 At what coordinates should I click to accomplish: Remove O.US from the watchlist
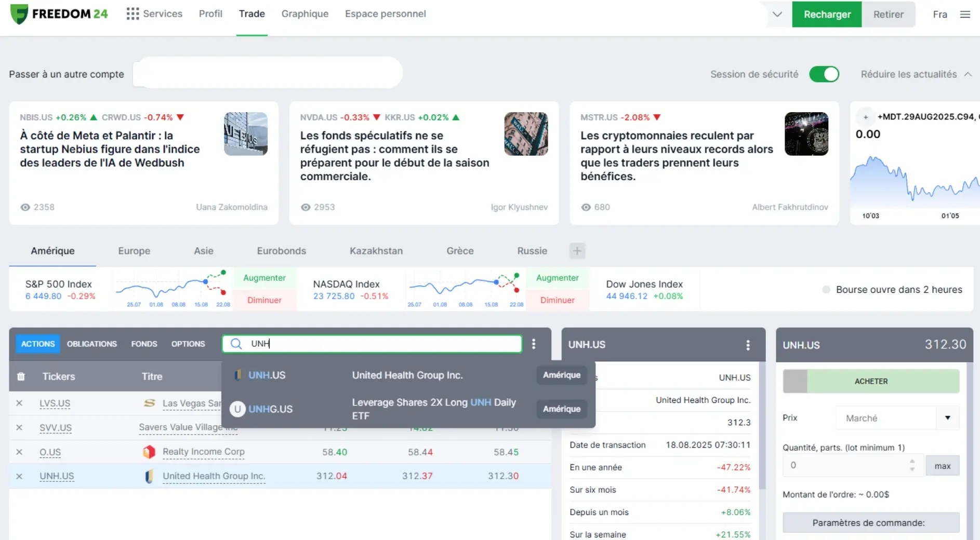tap(19, 452)
